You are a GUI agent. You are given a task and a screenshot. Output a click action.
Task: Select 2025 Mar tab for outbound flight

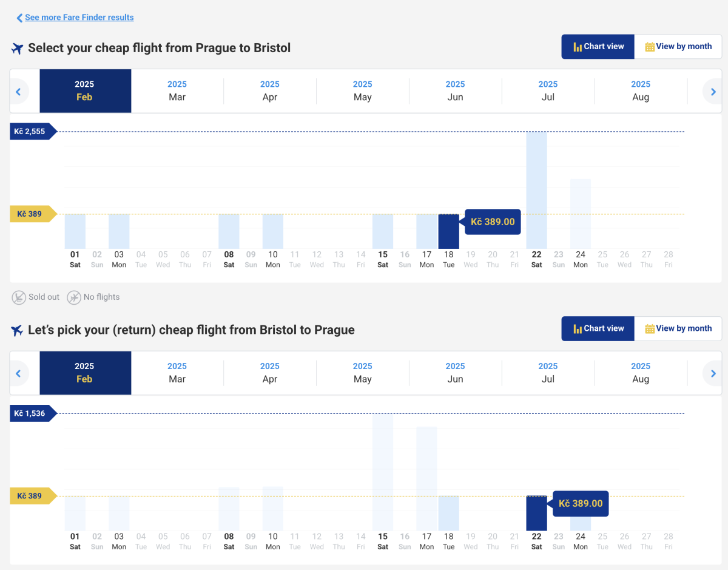pos(177,91)
